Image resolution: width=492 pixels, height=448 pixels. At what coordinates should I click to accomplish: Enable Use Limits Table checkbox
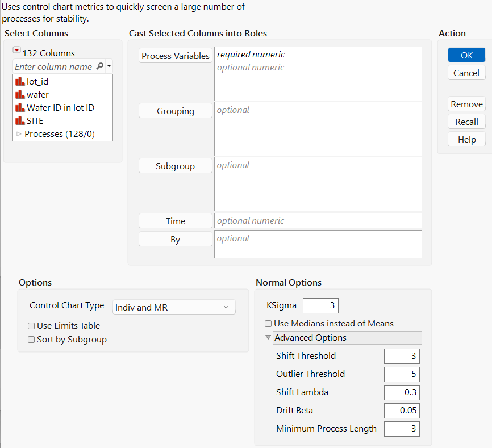pos(32,326)
